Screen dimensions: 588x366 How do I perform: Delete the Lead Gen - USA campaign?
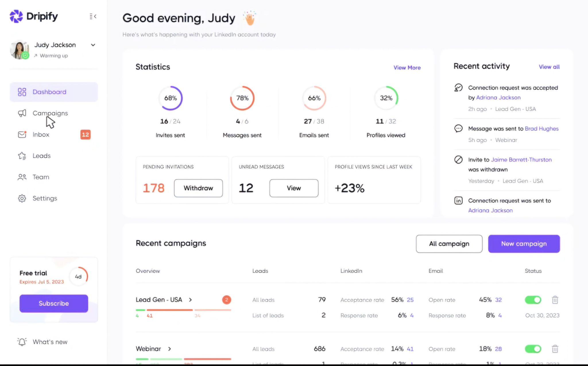pyautogui.click(x=555, y=300)
